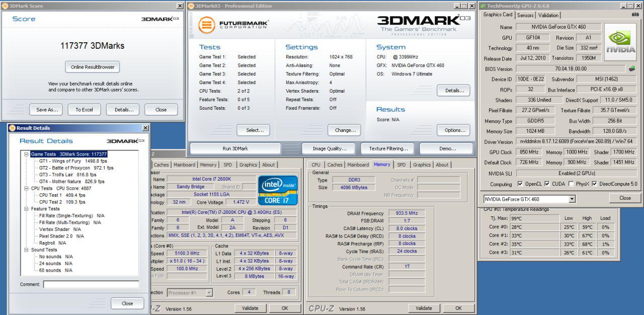The image size is (644, 315).
Task: Switch to the Validation tab in GPU-Z
Action: [548, 16]
